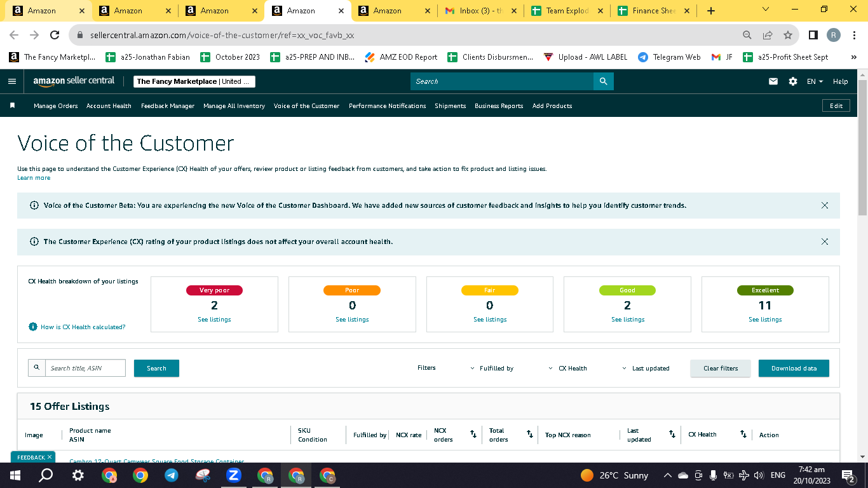Close the FEEDBACK widget
Viewport: 868px width, 488px height.
click(50, 457)
